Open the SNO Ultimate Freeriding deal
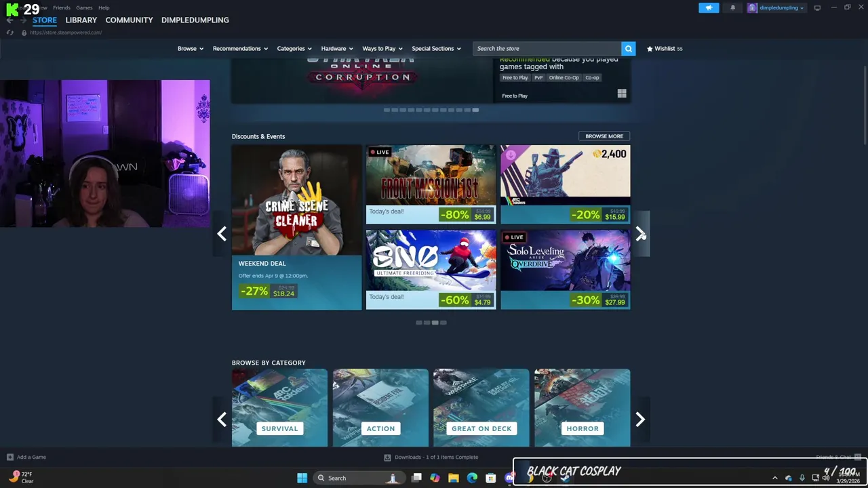The width and height of the screenshot is (868, 488). [x=431, y=270]
